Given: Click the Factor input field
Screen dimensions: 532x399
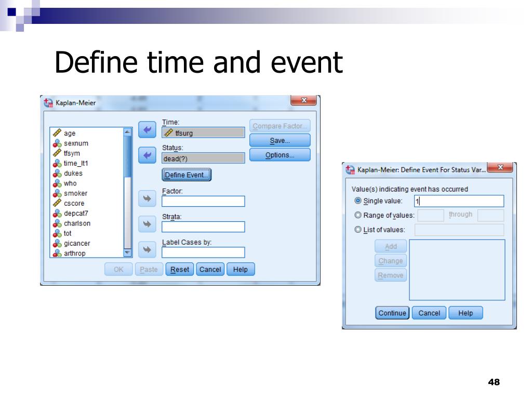Looking at the screenshot, I should coord(203,201).
